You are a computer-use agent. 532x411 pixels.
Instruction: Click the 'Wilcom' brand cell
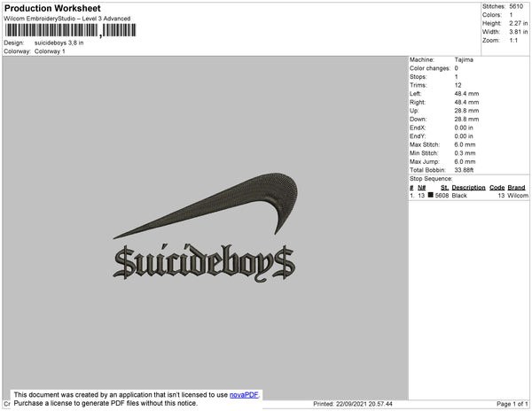click(518, 196)
